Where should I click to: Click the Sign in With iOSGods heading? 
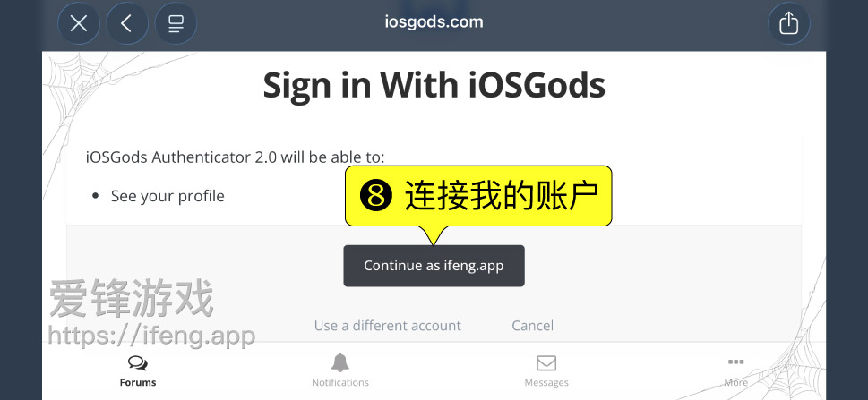click(434, 85)
